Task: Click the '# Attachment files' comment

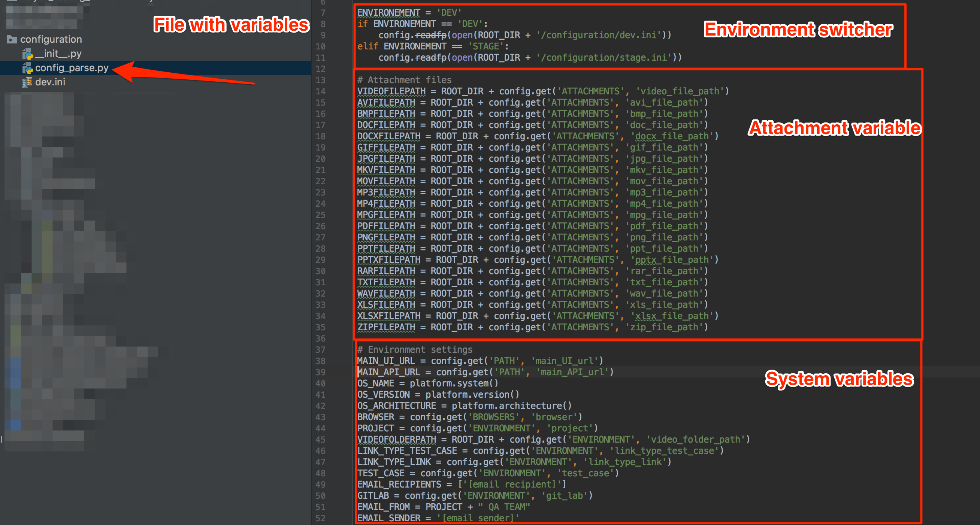Action: (405, 80)
